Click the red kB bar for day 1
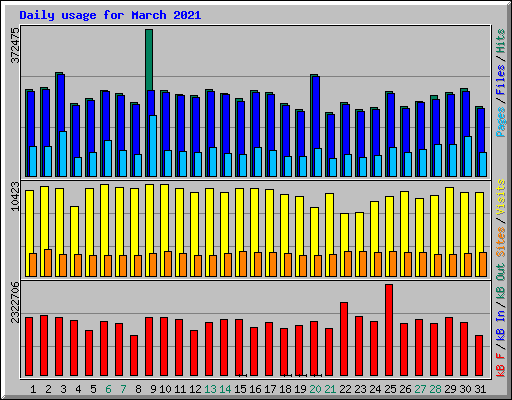The image size is (512, 400). point(29,347)
